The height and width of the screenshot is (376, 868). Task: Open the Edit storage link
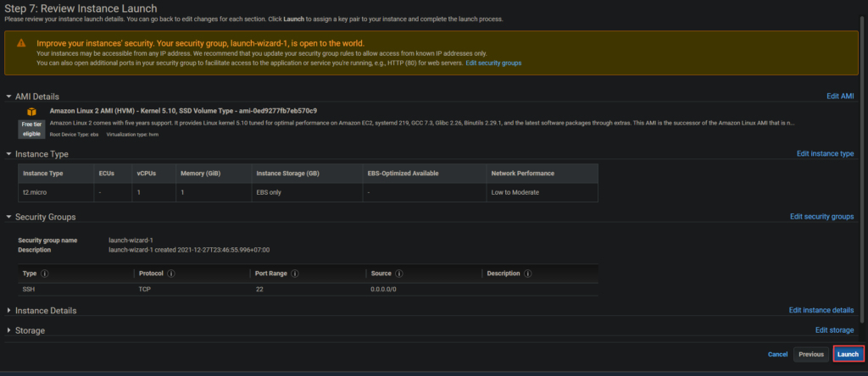point(834,330)
